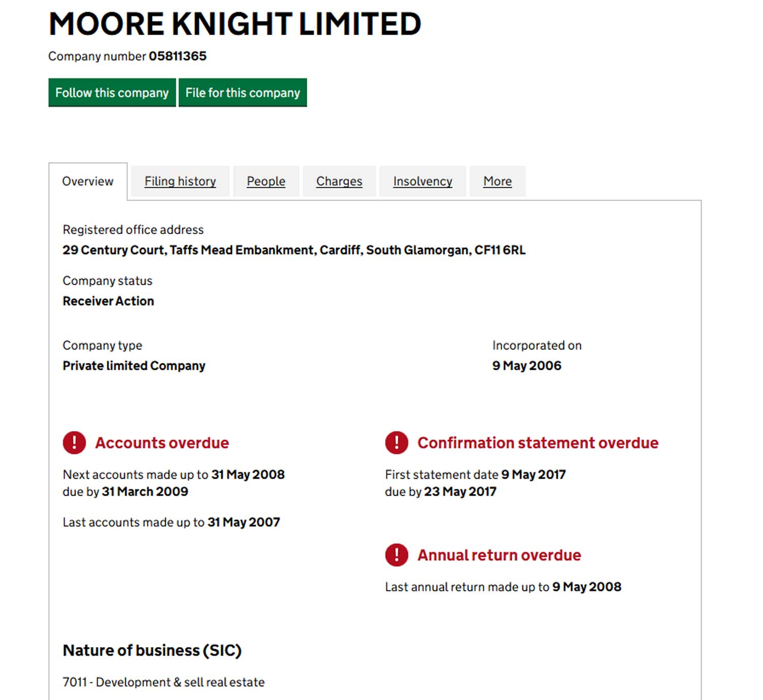Switch to the Overview tab
Image resolution: width=763 pixels, height=700 pixels.
tap(88, 181)
